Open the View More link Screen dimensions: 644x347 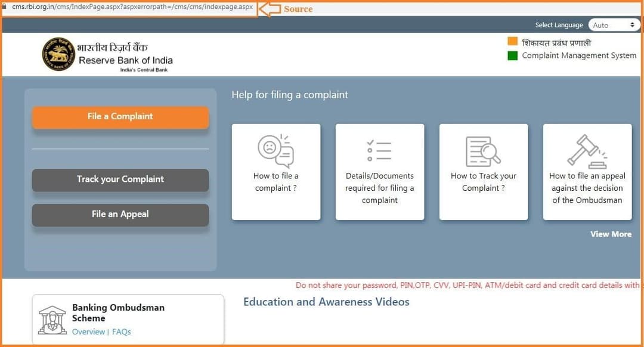(x=611, y=234)
